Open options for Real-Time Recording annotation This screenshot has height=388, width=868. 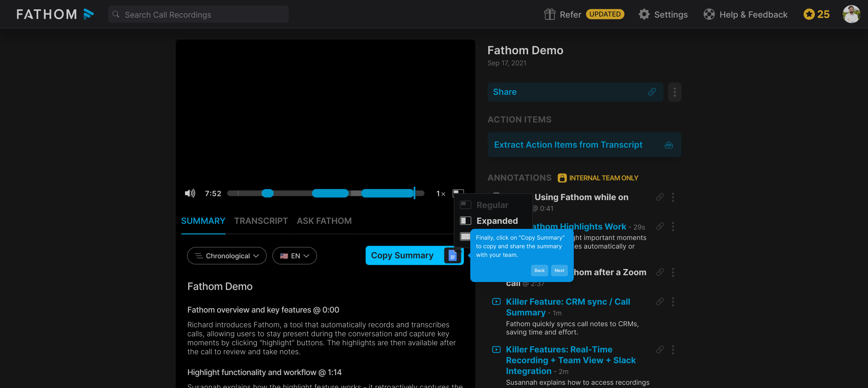click(x=673, y=349)
